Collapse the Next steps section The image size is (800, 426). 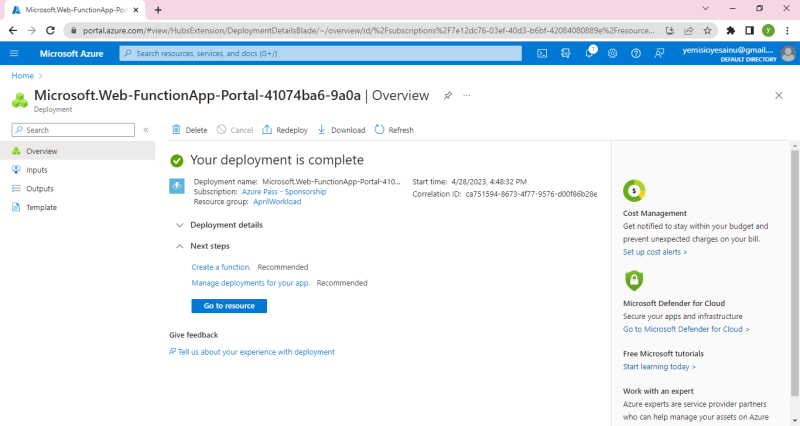203,246
